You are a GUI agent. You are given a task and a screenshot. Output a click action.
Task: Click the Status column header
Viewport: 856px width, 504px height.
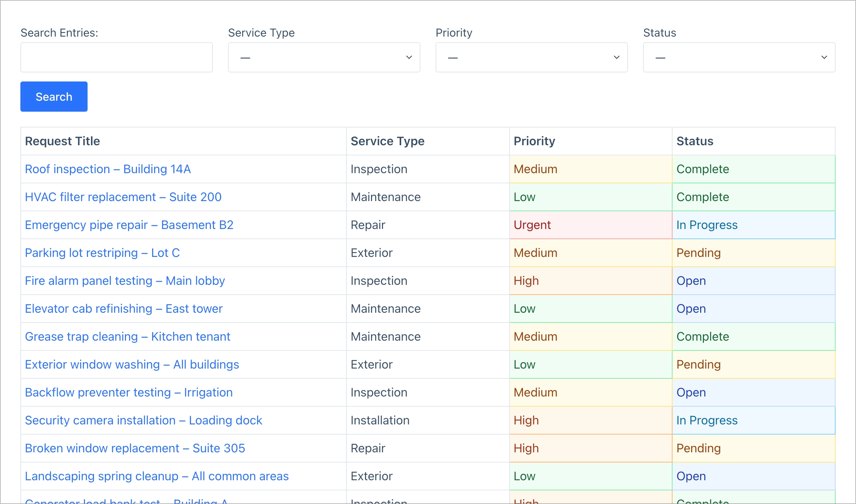tap(695, 141)
